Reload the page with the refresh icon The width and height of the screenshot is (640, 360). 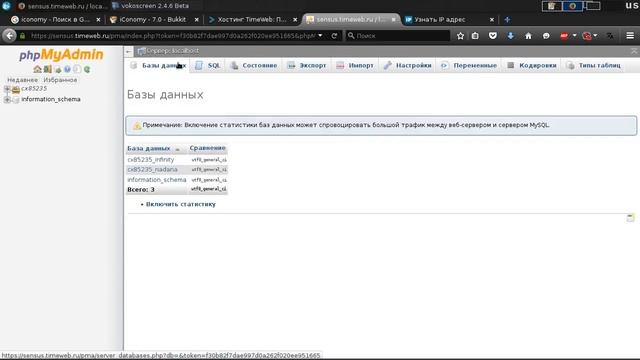334,36
